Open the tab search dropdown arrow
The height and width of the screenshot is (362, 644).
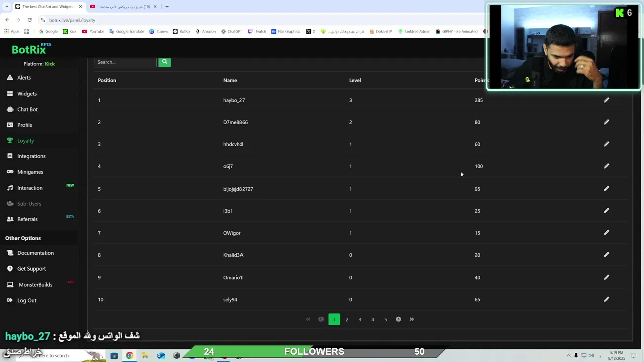point(6,7)
